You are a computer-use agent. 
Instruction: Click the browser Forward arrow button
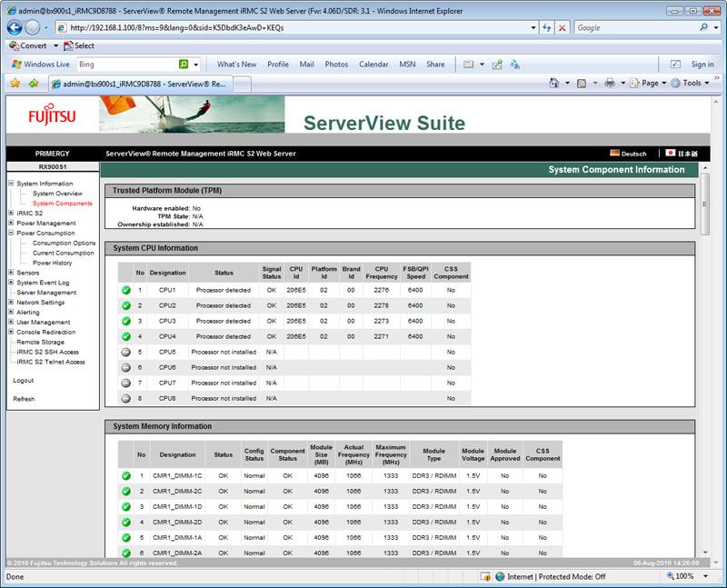[x=33, y=28]
